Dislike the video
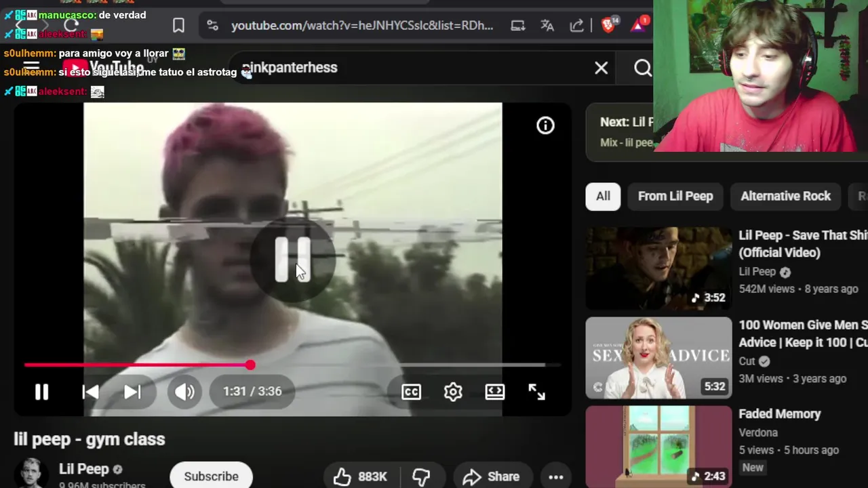 pyautogui.click(x=421, y=477)
